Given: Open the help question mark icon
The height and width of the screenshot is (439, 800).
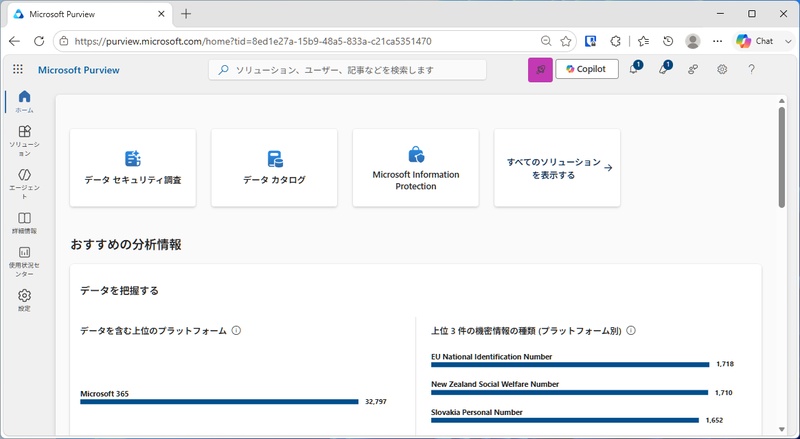Looking at the screenshot, I should (x=751, y=69).
